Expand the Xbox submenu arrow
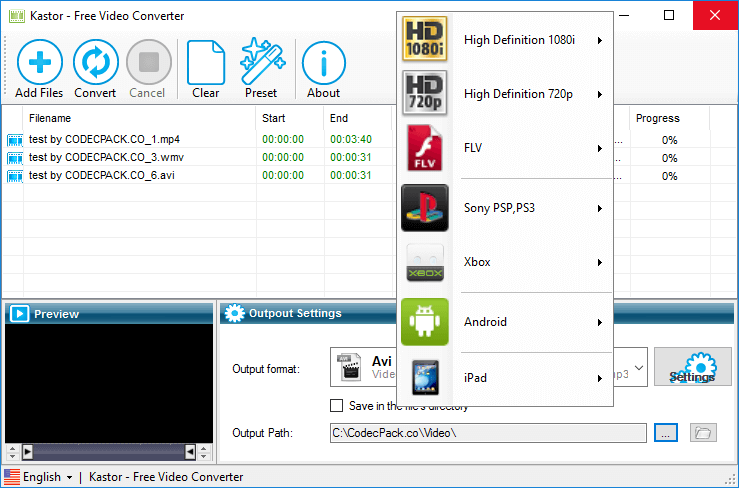 point(599,263)
